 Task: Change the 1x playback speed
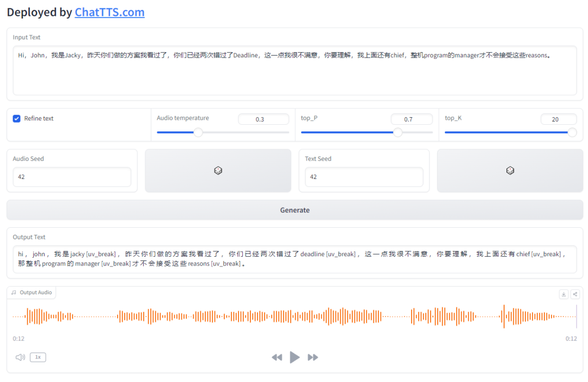pyautogui.click(x=38, y=357)
